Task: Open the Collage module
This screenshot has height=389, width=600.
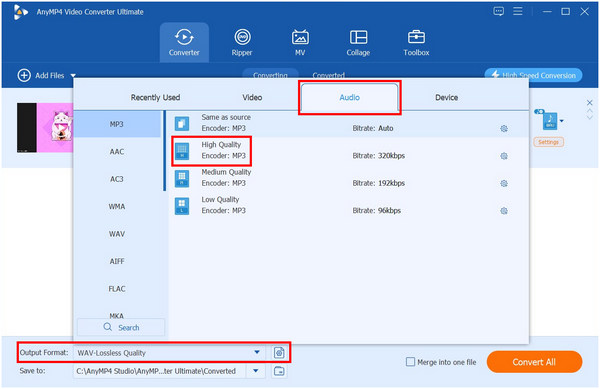Action: pos(358,42)
